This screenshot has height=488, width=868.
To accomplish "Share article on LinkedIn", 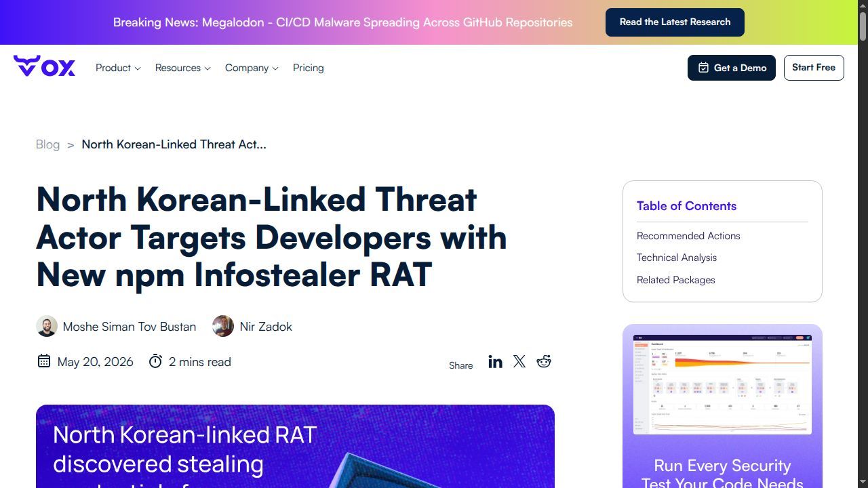I will pyautogui.click(x=495, y=362).
